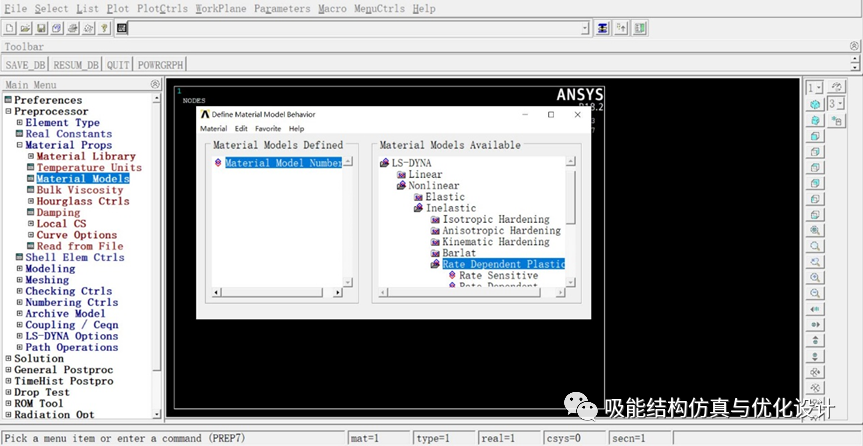The height and width of the screenshot is (446, 863).
Task: Select Rate Sensitive material model
Action: pyautogui.click(x=499, y=275)
